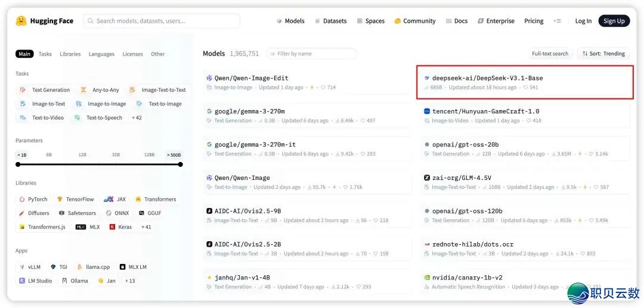
Task: Go to the Pricing page
Action: coord(534,21)
